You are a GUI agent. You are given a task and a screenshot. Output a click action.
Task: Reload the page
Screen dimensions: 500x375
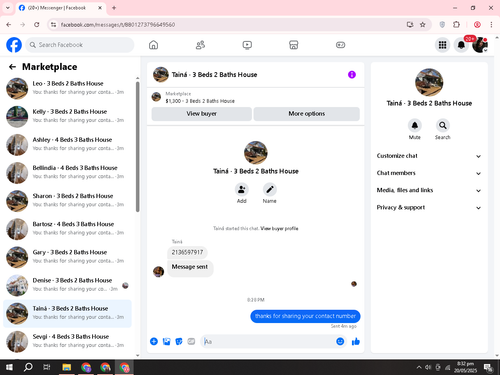pos(37,25)
